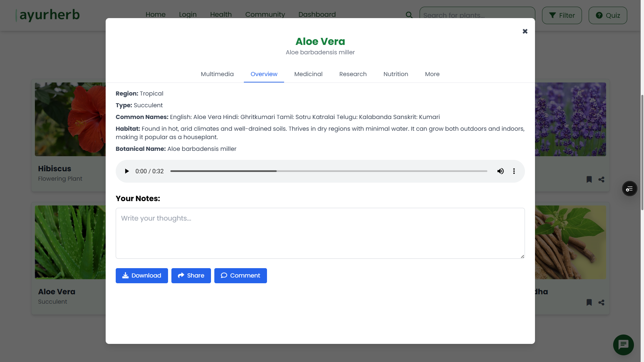Mute the audio player volume
The width and height of the screenshot is (644, 362).
(x=500, y=171)
